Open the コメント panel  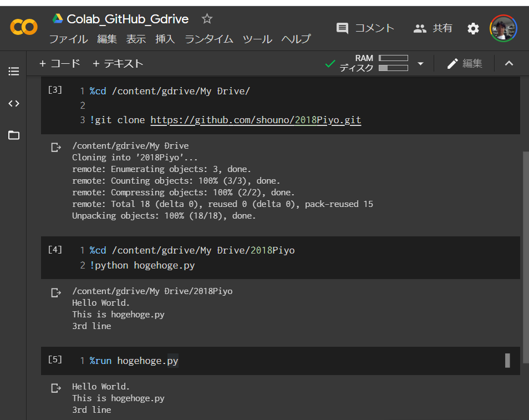click(365, 28)
